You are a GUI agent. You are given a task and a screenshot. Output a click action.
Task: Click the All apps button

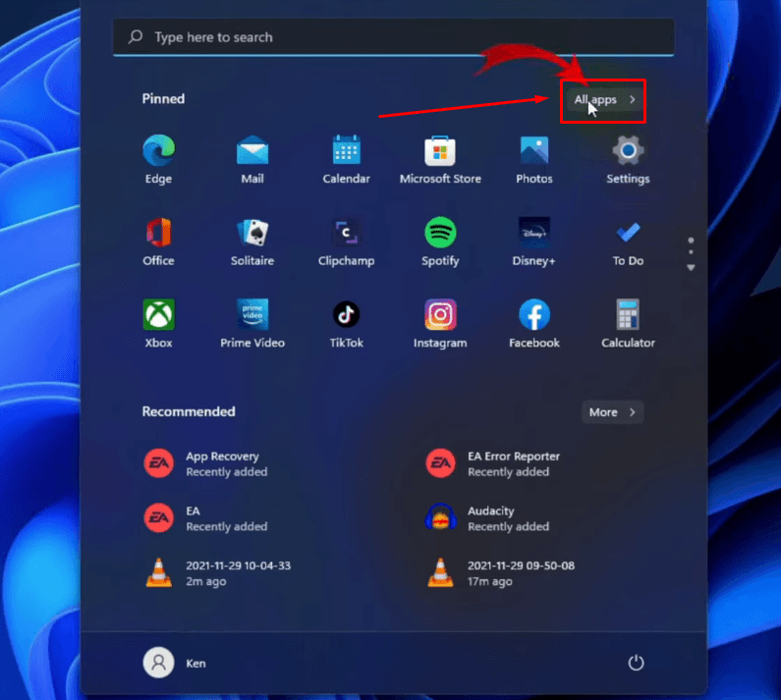pos(604,99)
